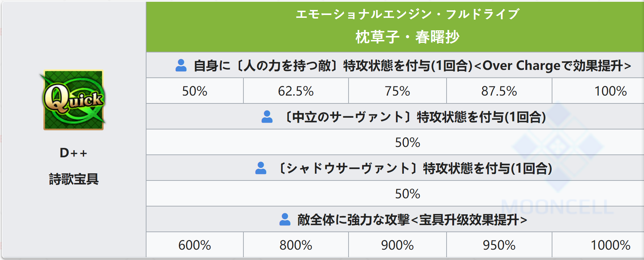The width and height of the screenshot is (644, 260).
Task: Click the 87.5% Over Charge value cell
Action: (x=499, y=91)
